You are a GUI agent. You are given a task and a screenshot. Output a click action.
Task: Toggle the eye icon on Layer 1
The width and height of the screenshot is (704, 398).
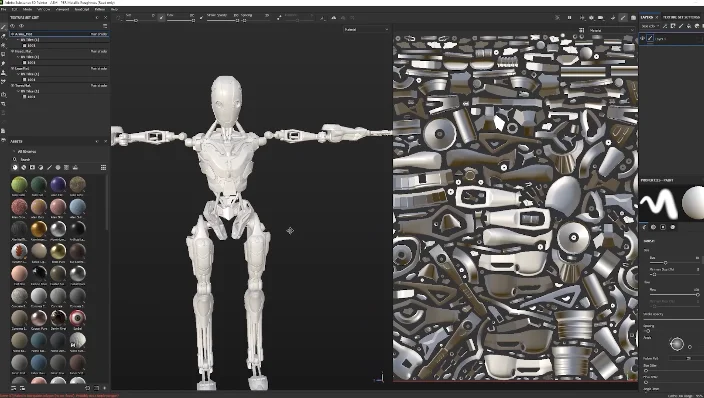[642, 39]
